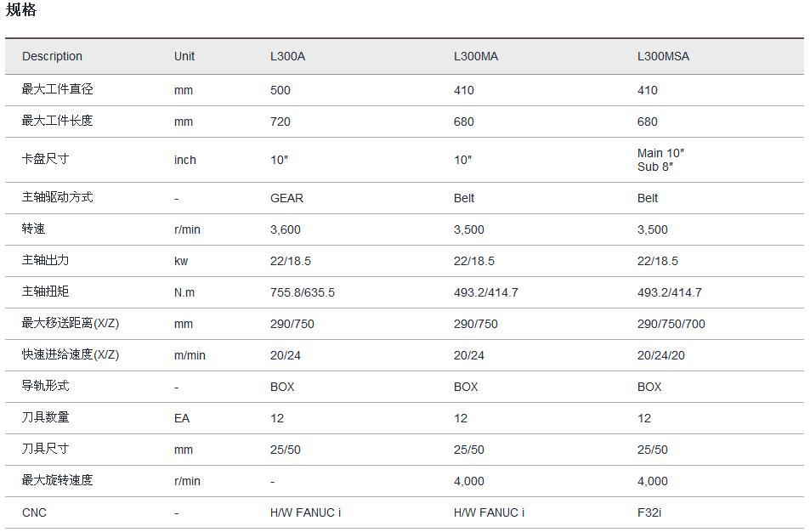The image size is (810, 532).
Task: Select the 755.8/635.5 torque value
Action: pyautogui.click(x=303, y=292)
